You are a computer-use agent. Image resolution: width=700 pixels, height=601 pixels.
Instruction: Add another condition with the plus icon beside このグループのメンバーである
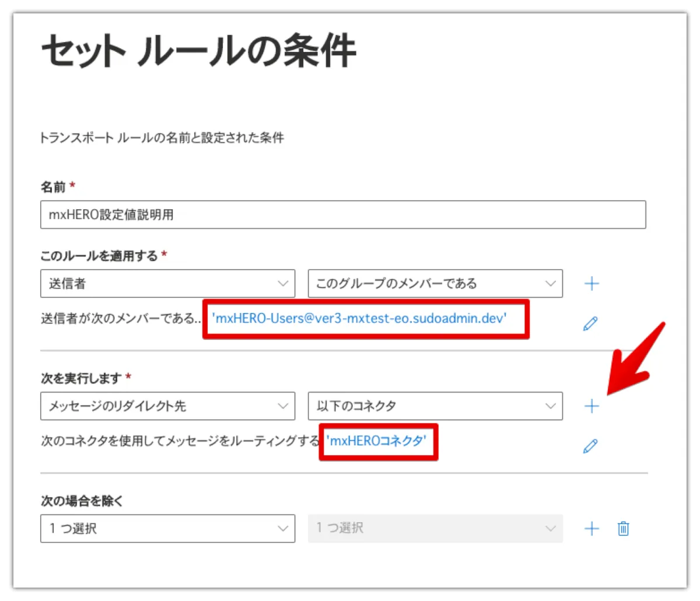(591, 284)
